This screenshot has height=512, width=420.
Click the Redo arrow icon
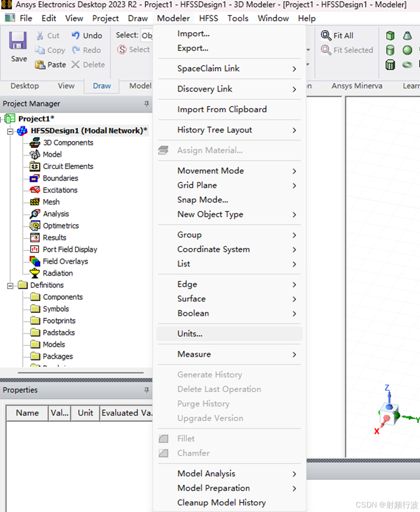(76, 50)
